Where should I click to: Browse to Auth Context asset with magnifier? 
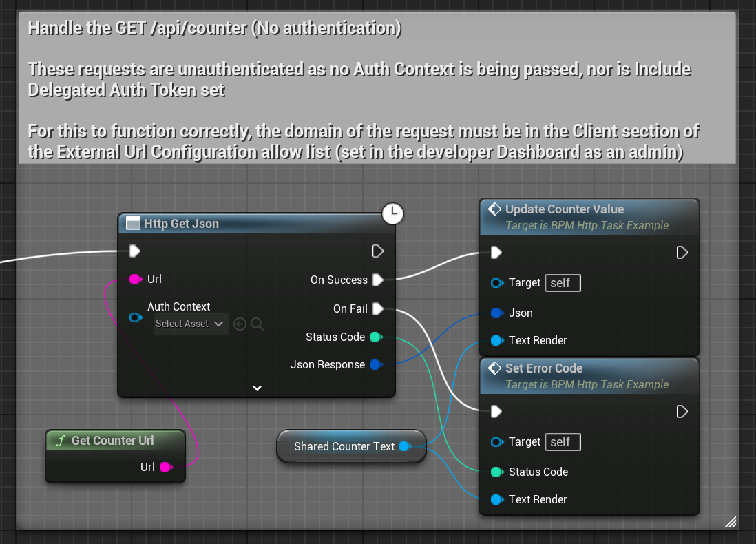[x=257, y=324]
